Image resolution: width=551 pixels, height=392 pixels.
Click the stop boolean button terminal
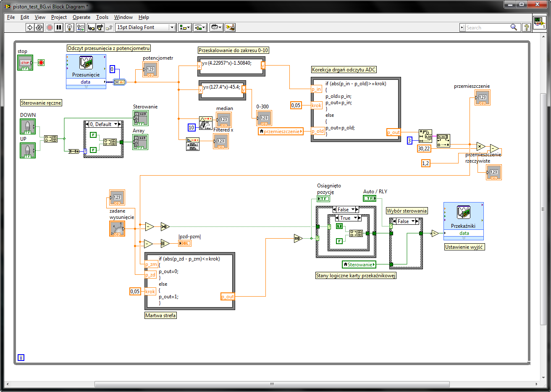[x=25, y=63]
